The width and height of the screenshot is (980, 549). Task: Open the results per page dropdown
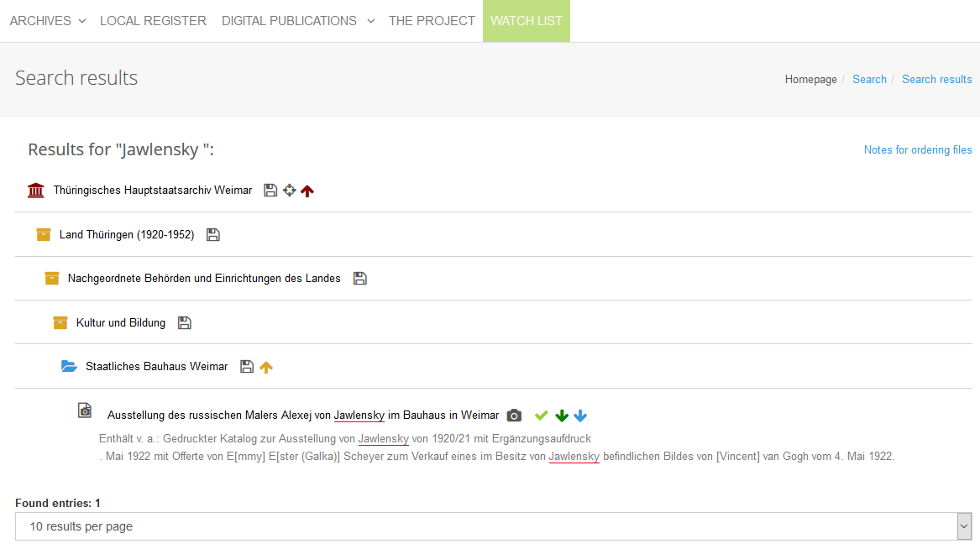pyautogui.click(x=493, y=526)
